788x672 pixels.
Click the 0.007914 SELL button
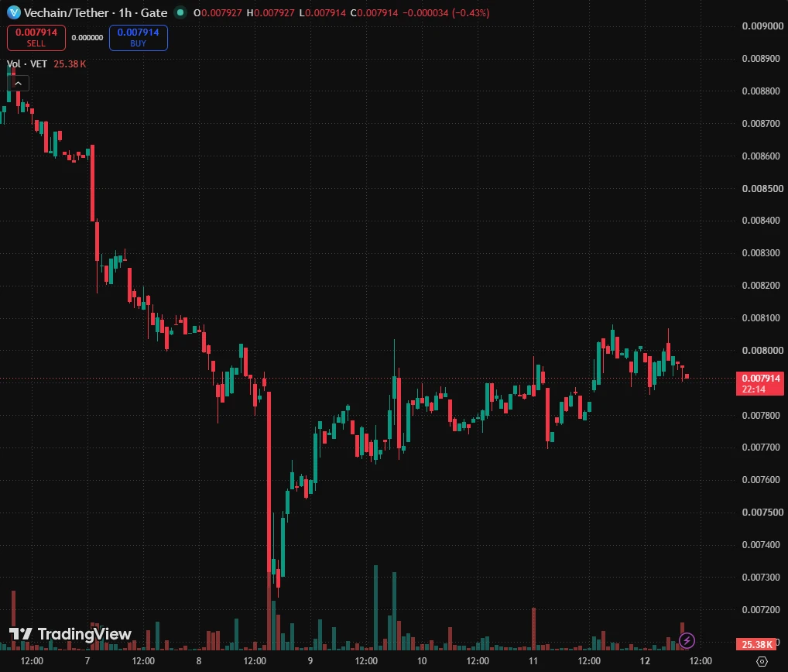pos(36,38)
